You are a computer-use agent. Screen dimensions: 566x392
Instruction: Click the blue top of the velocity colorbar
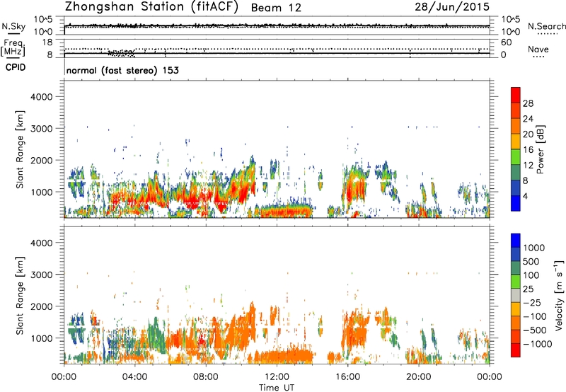[x=516, y=240]
